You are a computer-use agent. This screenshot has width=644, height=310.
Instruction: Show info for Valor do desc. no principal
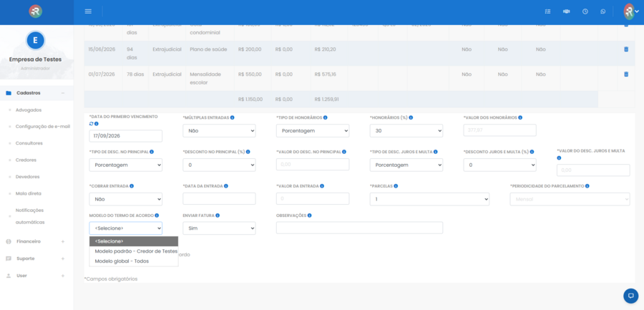344,152
